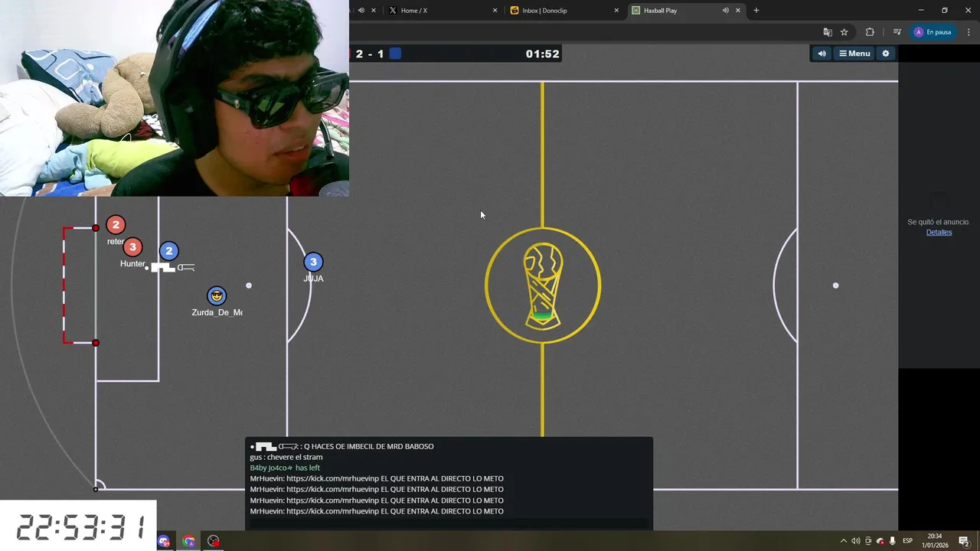The height and width of the screenshot is (551, 980).
Task: Open Haxball settings gear
Action: point(886,54)
